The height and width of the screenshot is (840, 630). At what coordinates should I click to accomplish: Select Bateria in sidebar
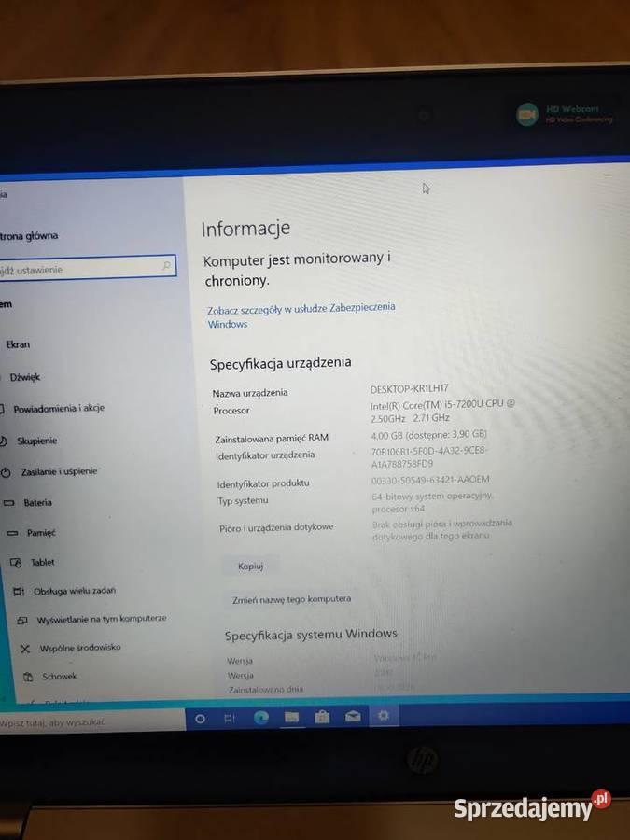click(37, 502)
